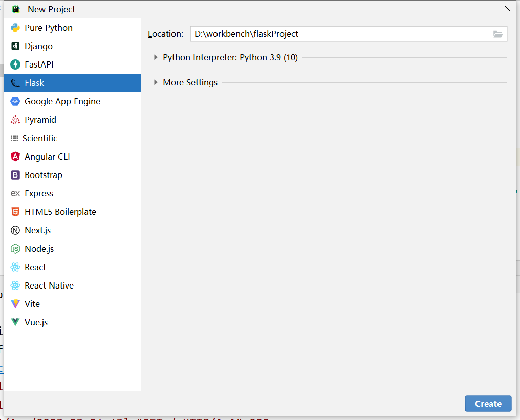Pick Scientific project type

tap(73, 138)
